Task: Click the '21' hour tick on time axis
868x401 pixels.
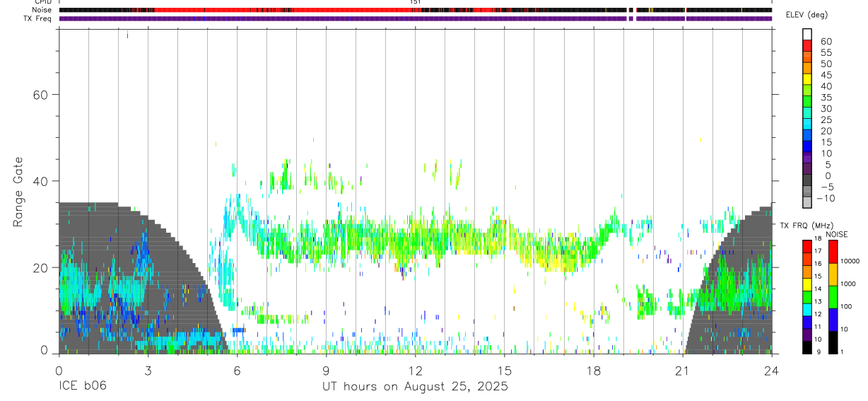Action: 682,371
